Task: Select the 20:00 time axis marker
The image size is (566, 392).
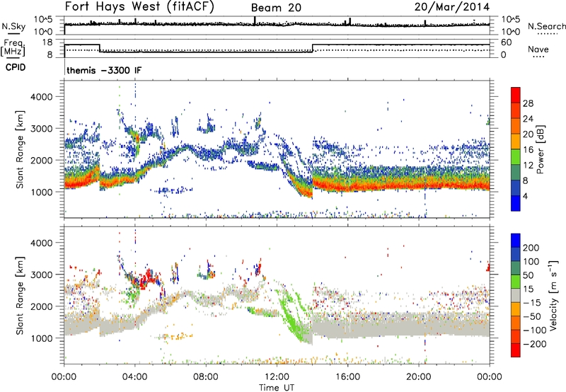Action: click(419, 377)
